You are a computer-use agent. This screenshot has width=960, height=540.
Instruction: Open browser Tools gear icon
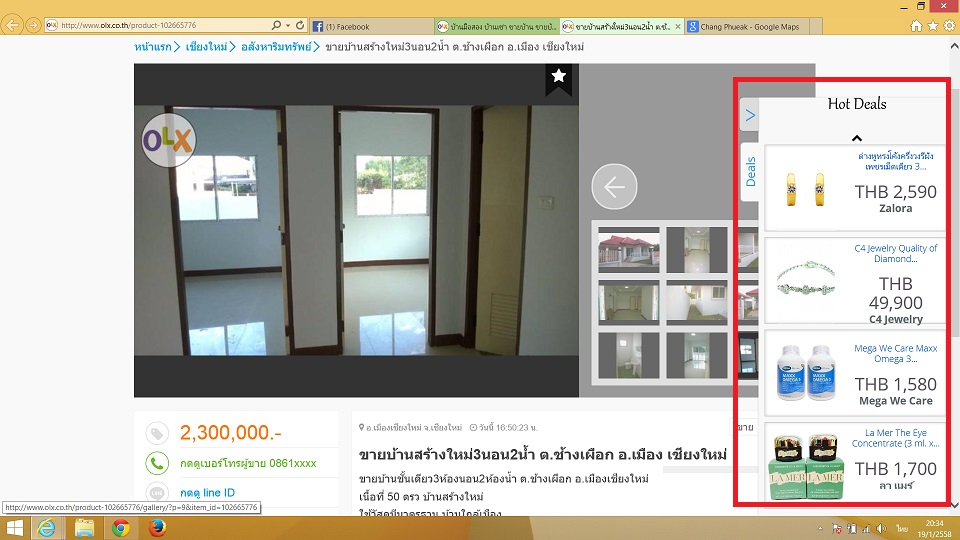pos(949,26)
